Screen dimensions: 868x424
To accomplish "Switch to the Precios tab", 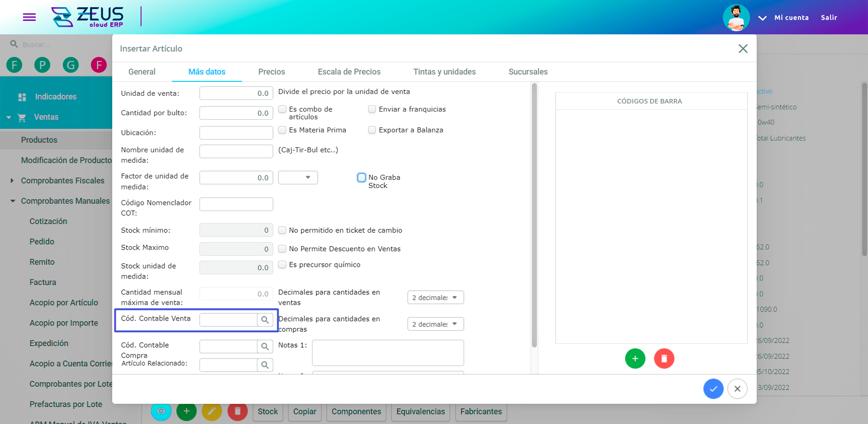I will point(271,71).
